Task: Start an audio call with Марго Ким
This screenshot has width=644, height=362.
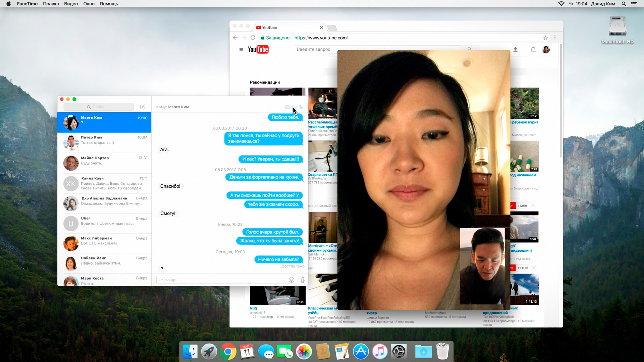Action: click(302, 107)
